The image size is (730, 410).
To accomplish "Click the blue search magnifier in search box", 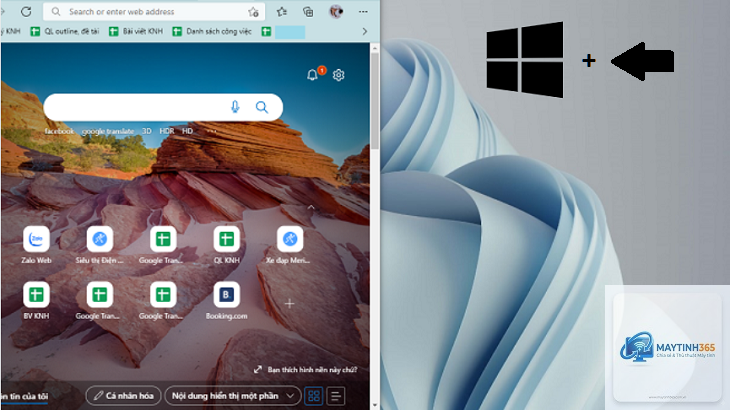I will click(262, 108).
